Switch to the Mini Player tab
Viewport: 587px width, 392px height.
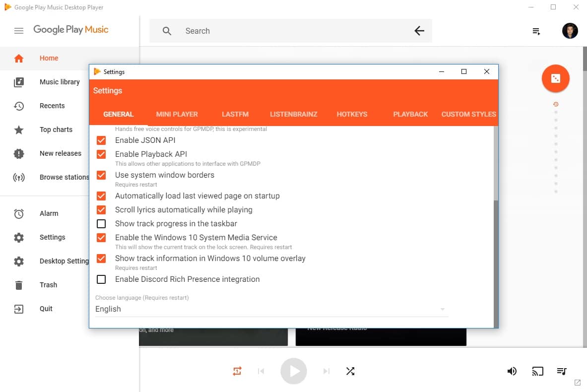point(177,114)
